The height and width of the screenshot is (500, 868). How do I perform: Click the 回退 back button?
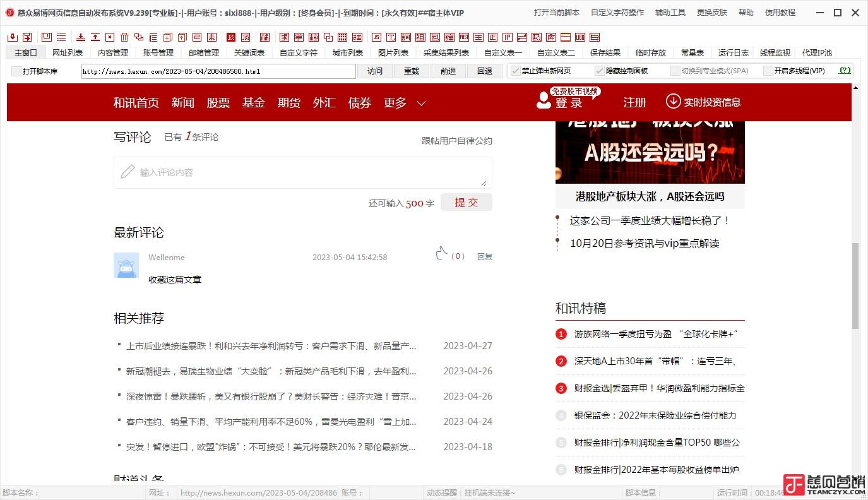tap(485, 71)
